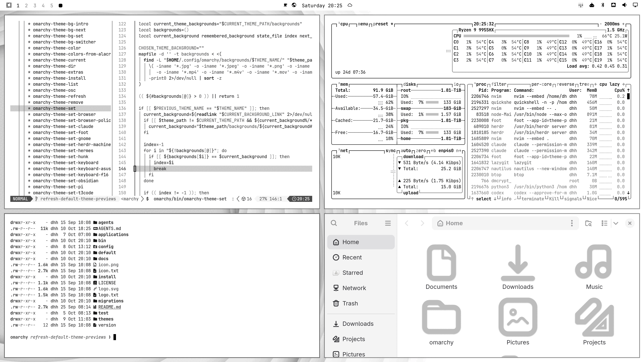Toggle tree view in btop proc

point(584,84)
